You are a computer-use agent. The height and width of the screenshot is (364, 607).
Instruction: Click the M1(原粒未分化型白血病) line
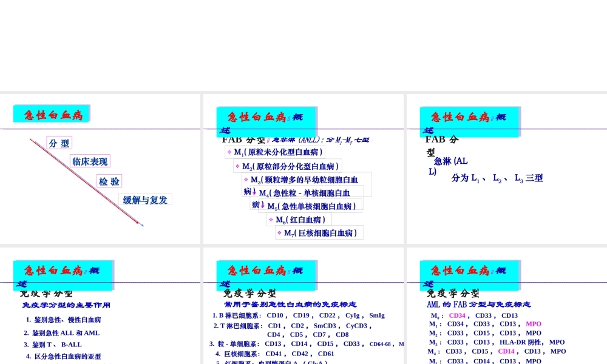(276, 152)
